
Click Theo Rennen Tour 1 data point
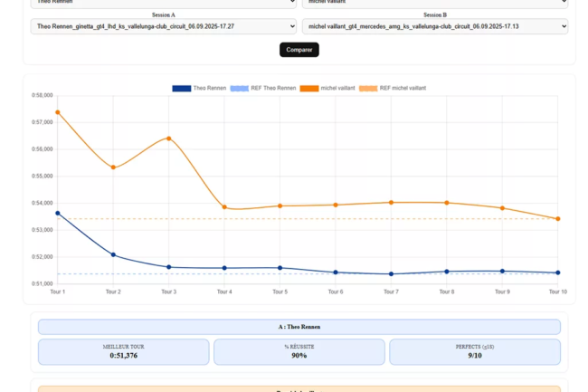[58, 213]
